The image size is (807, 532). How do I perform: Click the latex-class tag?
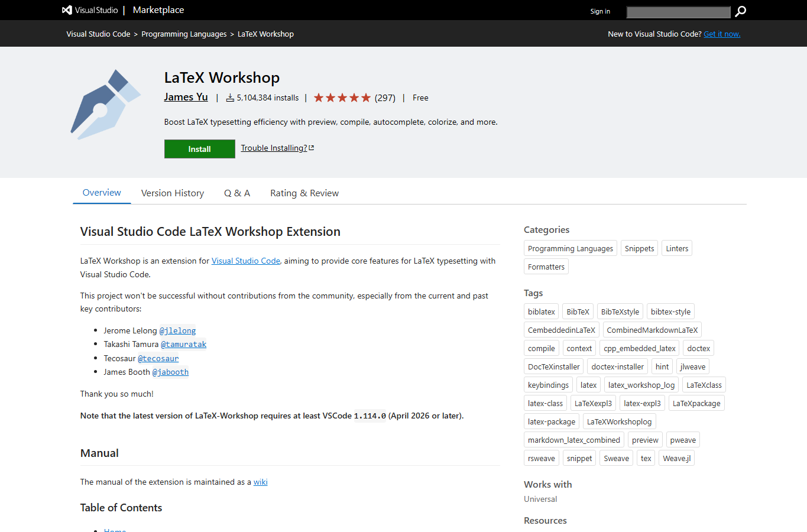tap(546, 403)
